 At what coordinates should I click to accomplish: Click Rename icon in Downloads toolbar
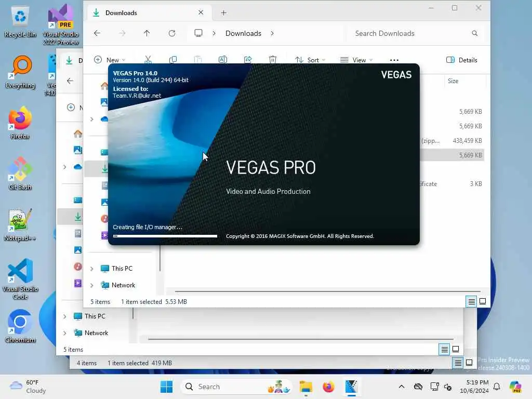[223, 60]
